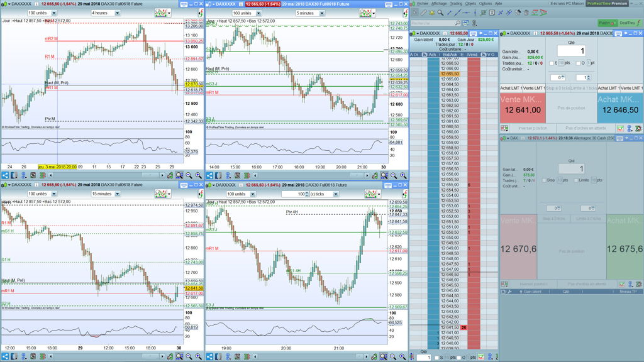
Task: Open the Fichier menu
Action: pos(422,3)
